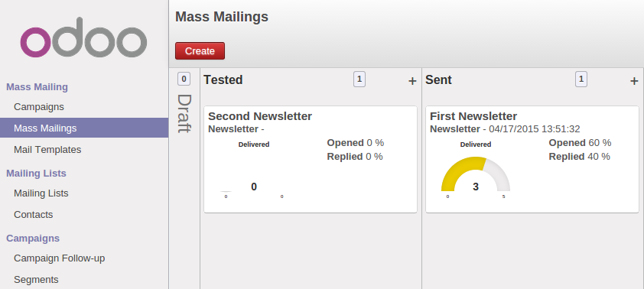Click Opened 0 % on Second Newsletter
Image resolution: width=644 pixels, height=289 pixels.
[x=355, y=143]
